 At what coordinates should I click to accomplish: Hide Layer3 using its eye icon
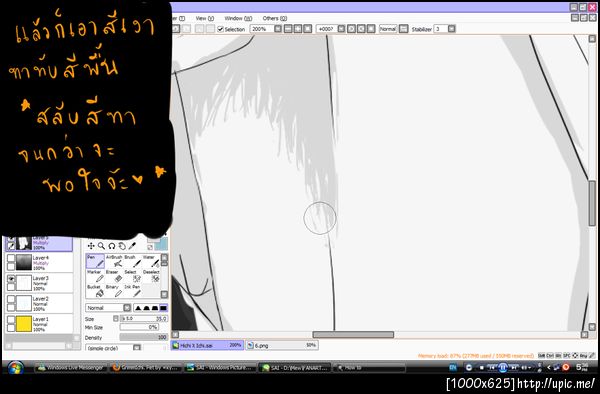[x=11, y=279]
